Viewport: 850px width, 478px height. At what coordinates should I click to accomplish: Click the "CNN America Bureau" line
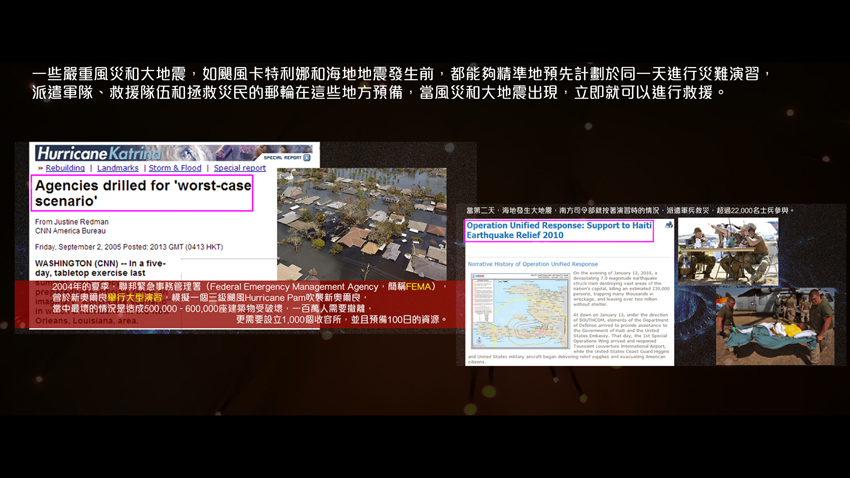point(70,231)
